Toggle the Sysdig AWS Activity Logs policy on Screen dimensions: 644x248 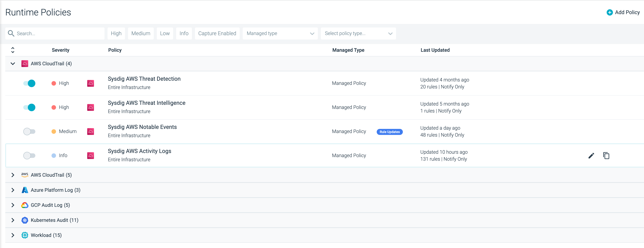pos(29,155)
